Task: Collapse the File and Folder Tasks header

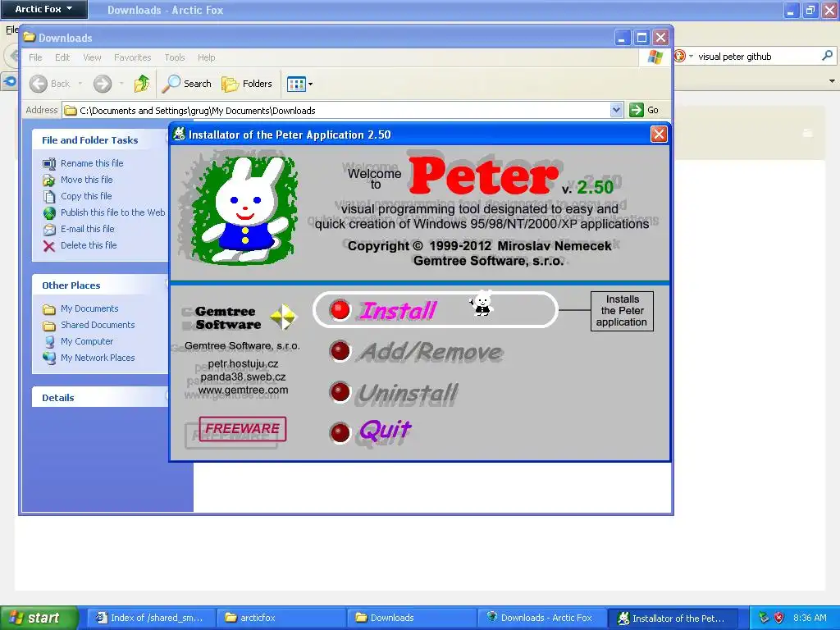Action: coord(100,139)
